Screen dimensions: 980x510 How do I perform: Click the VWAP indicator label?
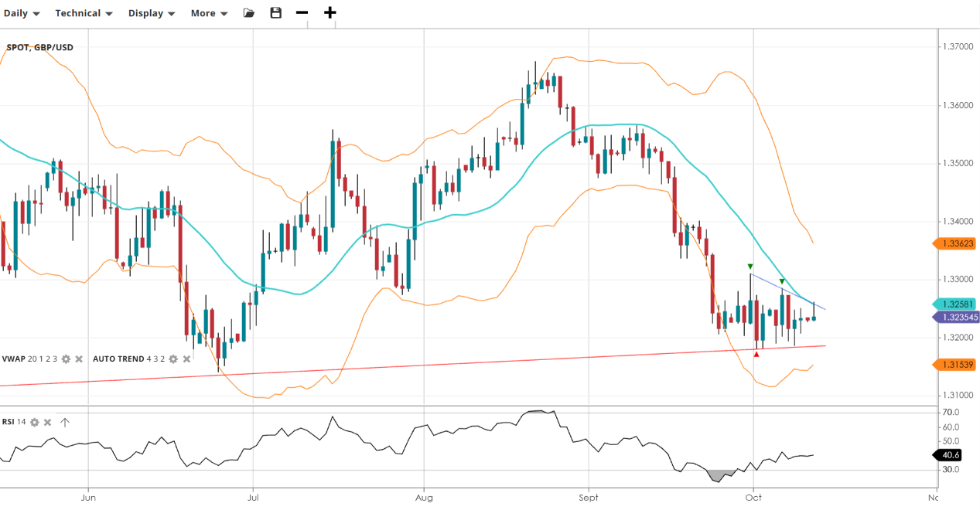29,359
